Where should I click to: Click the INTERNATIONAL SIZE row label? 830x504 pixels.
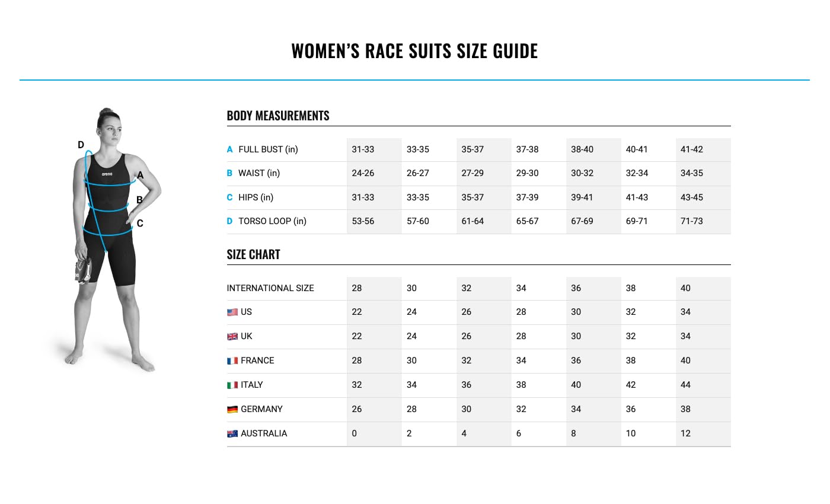point(270,288)
